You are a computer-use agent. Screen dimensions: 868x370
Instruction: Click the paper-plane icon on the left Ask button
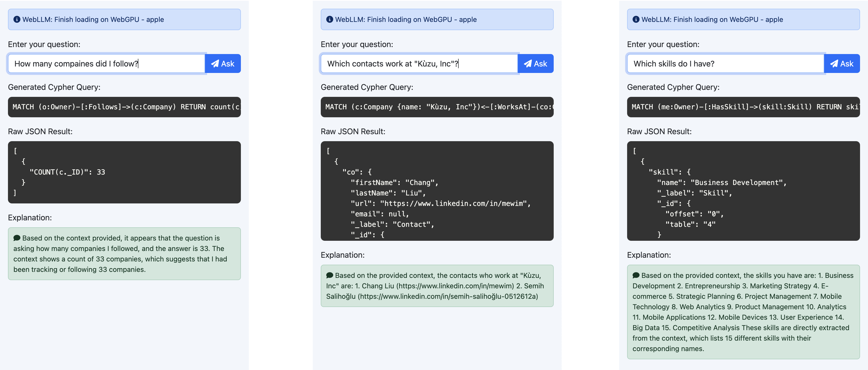pos(215,64)
